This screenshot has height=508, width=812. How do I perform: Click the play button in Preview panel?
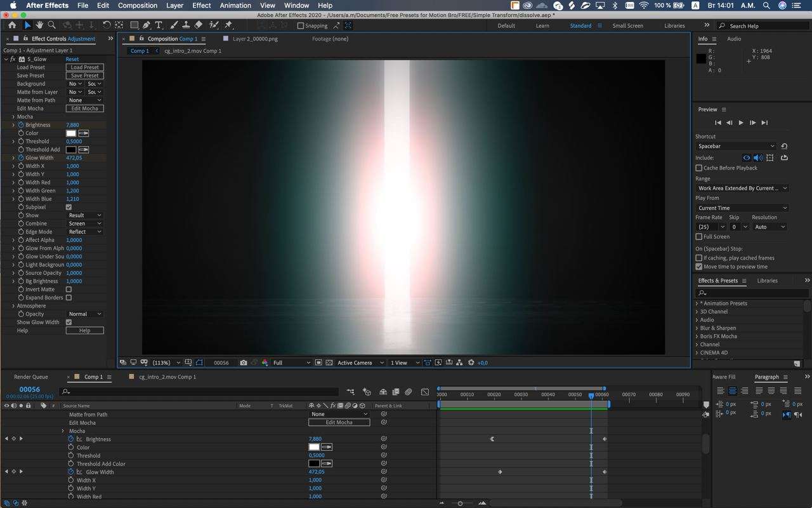click(x=740, y=123)
